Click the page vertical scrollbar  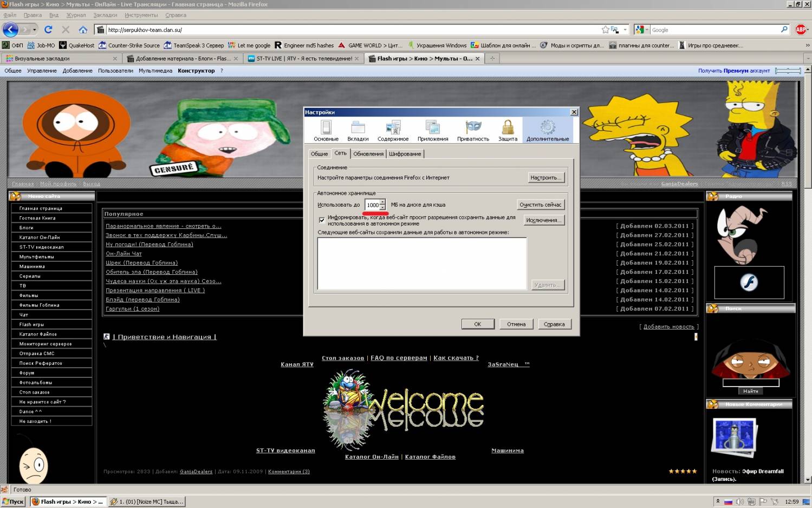coord(808,274)
